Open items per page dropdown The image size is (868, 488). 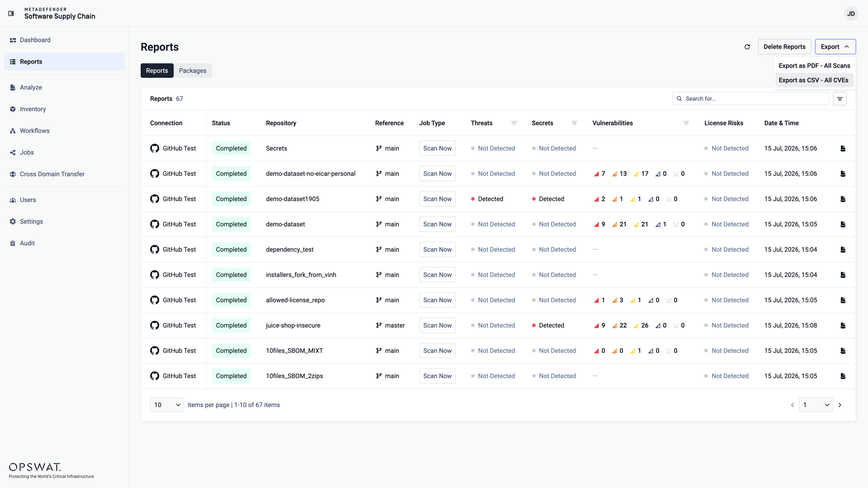point(167,405)
